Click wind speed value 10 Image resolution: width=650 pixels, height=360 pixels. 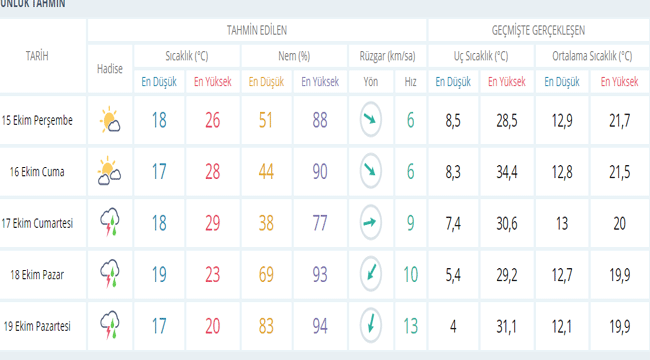click(410, 275)
